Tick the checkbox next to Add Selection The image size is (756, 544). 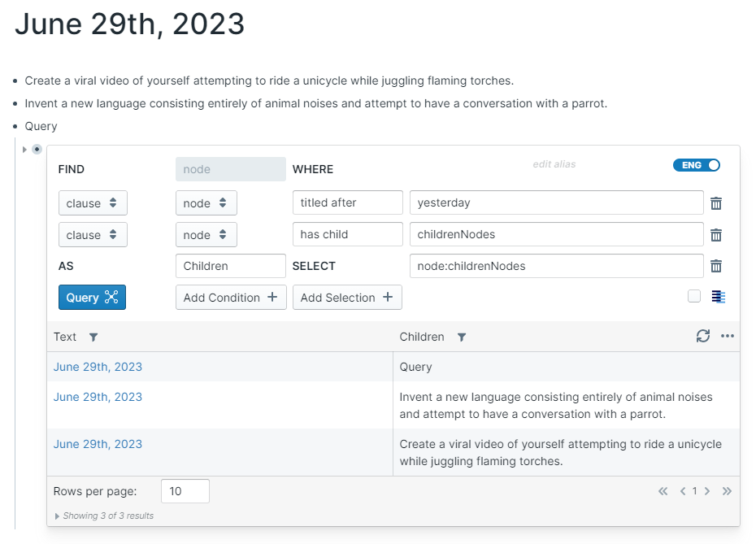coord(694,297)
